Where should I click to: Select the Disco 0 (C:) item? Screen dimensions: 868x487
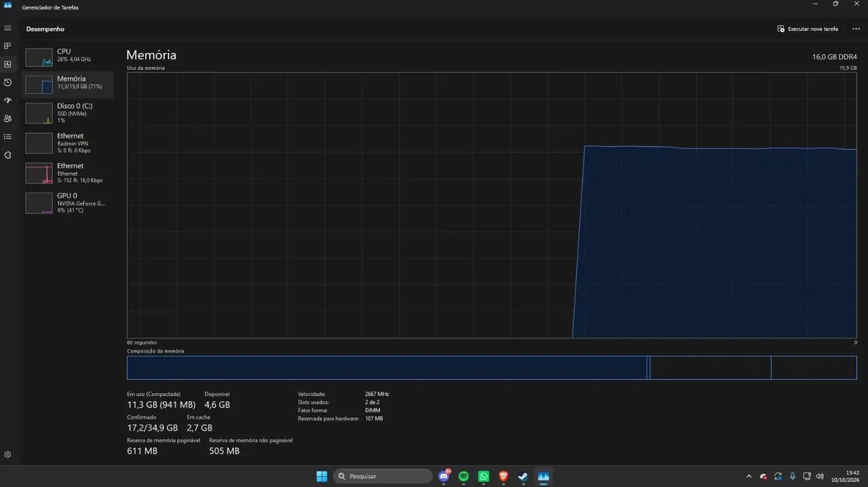(67, 113)
